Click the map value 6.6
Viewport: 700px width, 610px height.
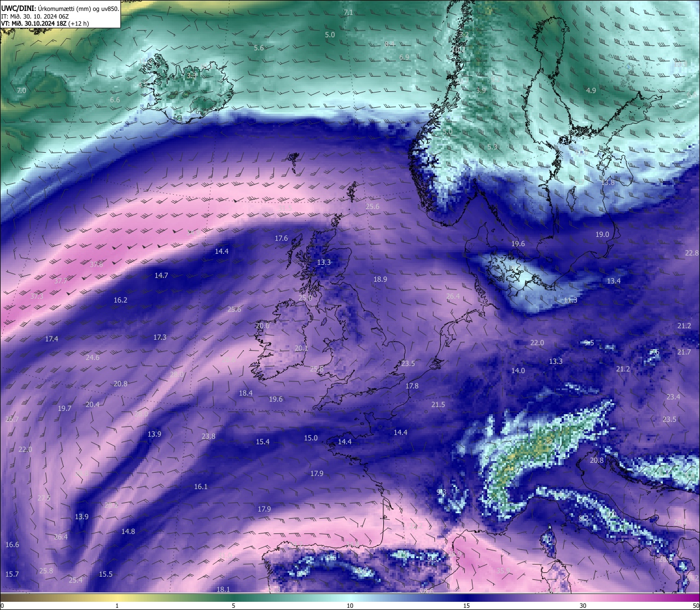point(115,100)
